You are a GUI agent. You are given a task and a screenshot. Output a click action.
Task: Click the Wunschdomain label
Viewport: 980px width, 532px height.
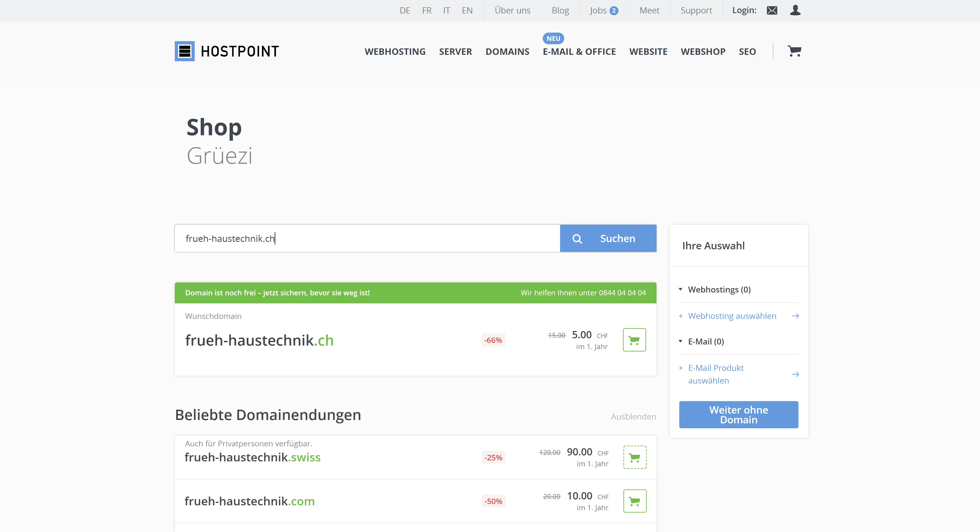(213, 316)
